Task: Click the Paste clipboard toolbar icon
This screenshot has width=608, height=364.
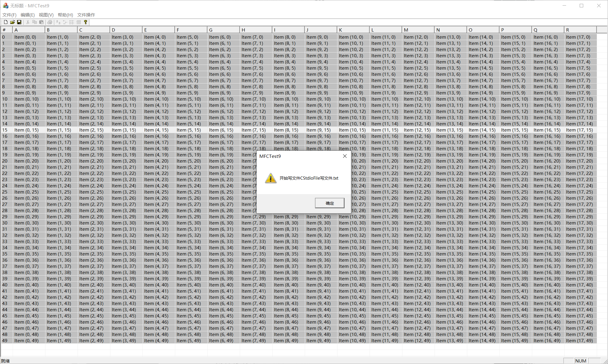Action: [x=41, y=22]
